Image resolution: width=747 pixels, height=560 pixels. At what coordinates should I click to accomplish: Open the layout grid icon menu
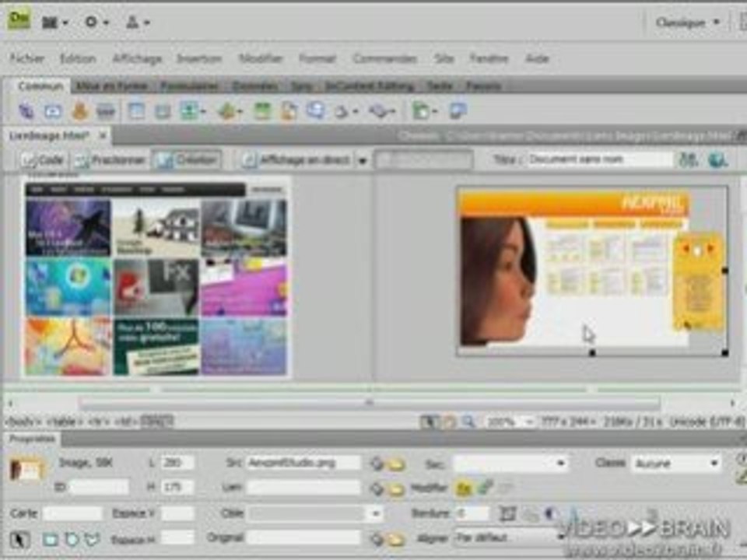tap(54, 23)
